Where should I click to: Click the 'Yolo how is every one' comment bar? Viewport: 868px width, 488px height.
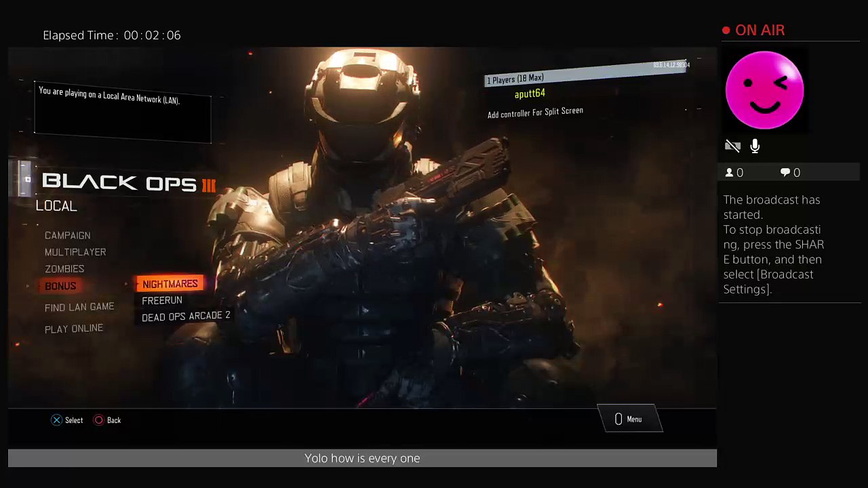point(362,458)
